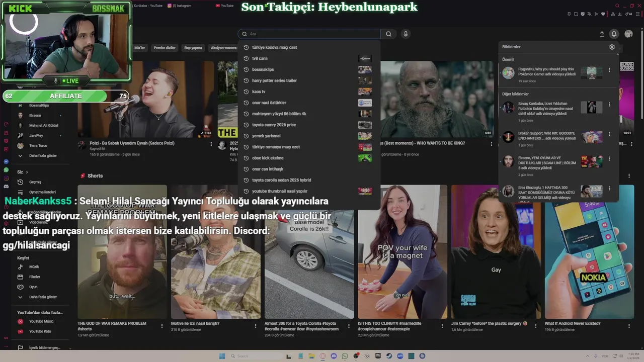The width and height of the screenshot is (644, 362).
Task: Open 'Müzik' under Keşfet
Action: click(34, 267)
